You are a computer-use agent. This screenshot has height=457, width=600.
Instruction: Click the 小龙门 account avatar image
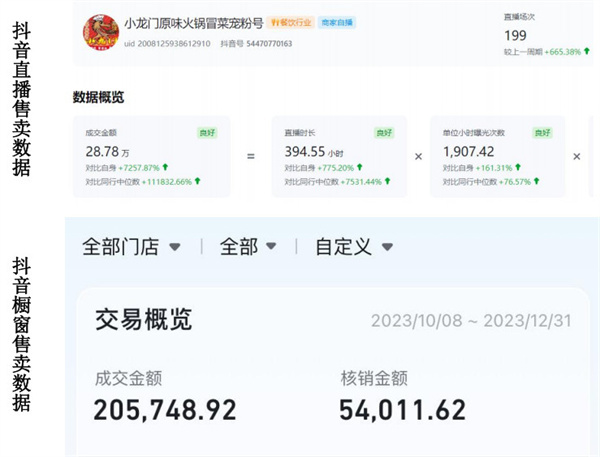100,32
